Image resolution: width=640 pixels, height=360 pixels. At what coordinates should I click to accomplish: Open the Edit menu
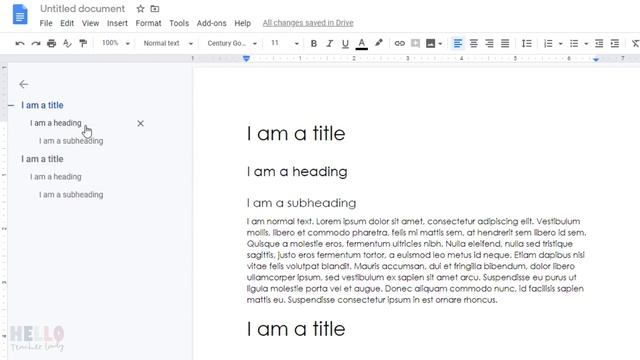pos(67,23)
